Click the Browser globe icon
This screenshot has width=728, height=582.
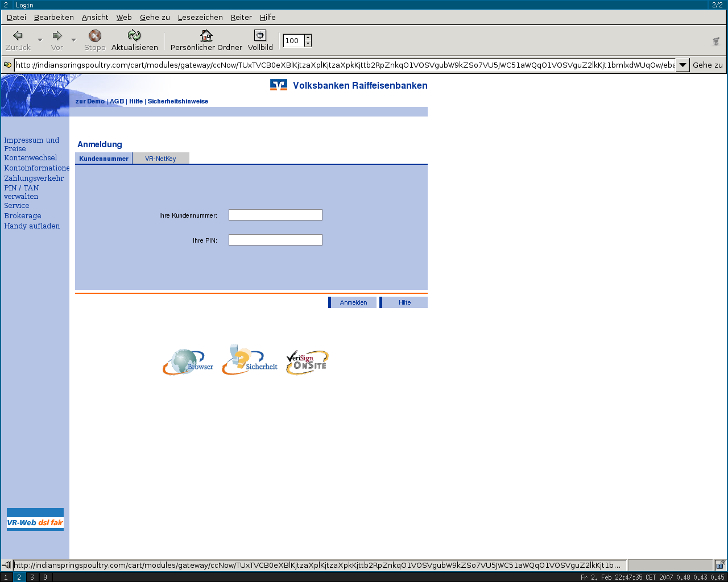(188, 362)
